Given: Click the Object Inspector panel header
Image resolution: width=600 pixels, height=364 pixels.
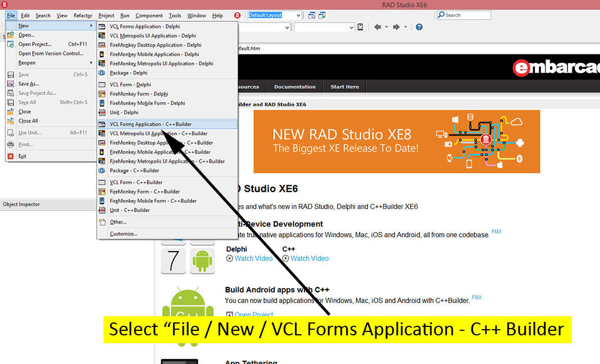Looking at the screenshot, I should (x=48, y=204).
